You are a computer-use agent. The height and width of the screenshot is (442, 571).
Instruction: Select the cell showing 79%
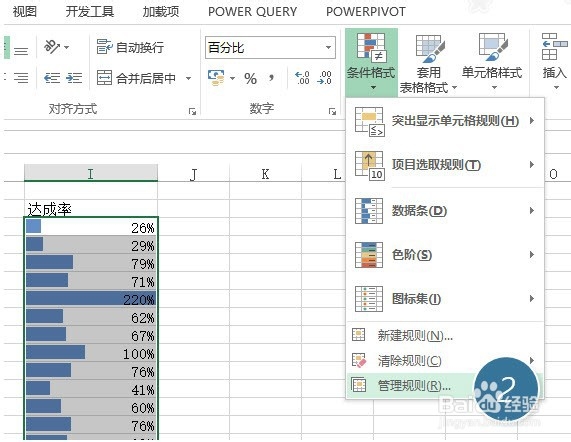(91, 263)
